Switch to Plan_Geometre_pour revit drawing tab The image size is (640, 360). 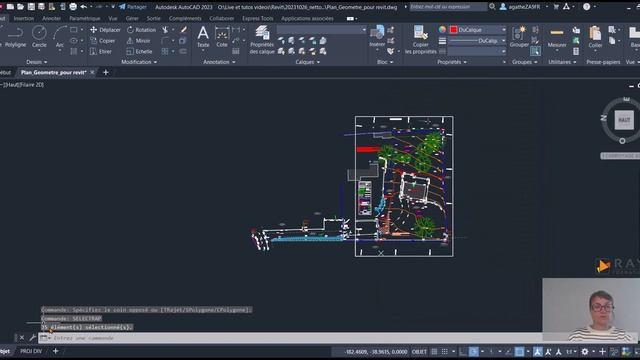[53, 72]
